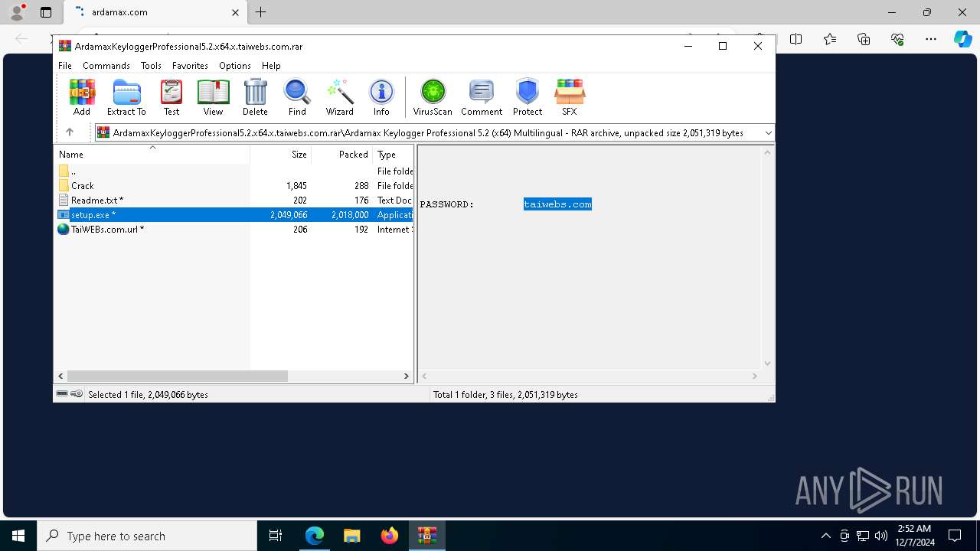This screenshot has width=980, height=551.
Task: Open the Extract To tool
Action: [126, 97]
